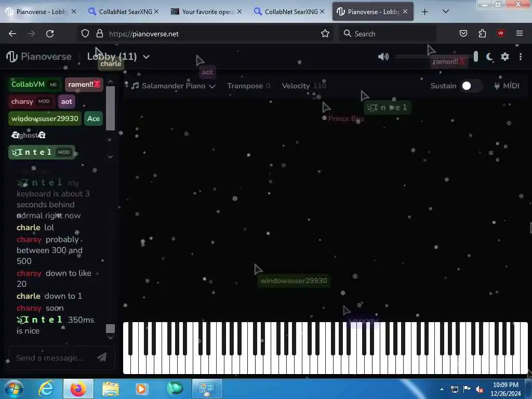Viewport: 532px width, 399px height.
Task: Click the ramen!! user badge
Action: point(84,85)
